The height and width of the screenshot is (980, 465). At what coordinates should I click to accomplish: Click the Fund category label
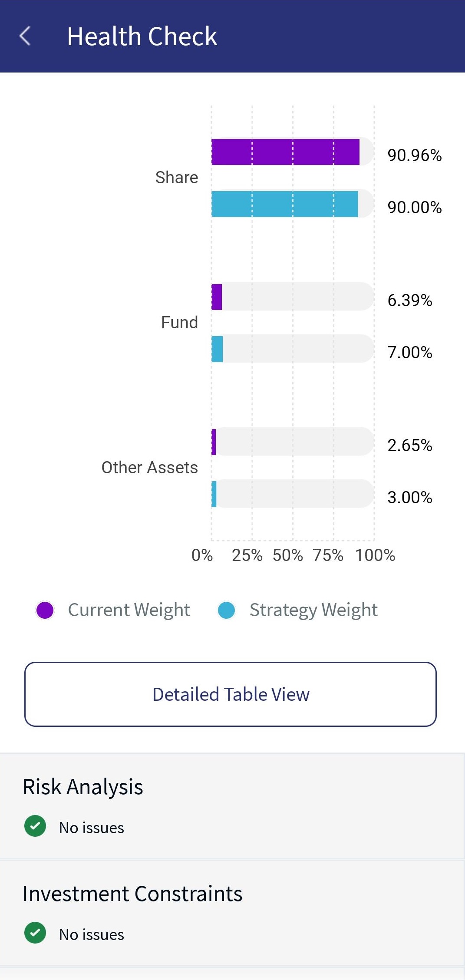point(179,323)
